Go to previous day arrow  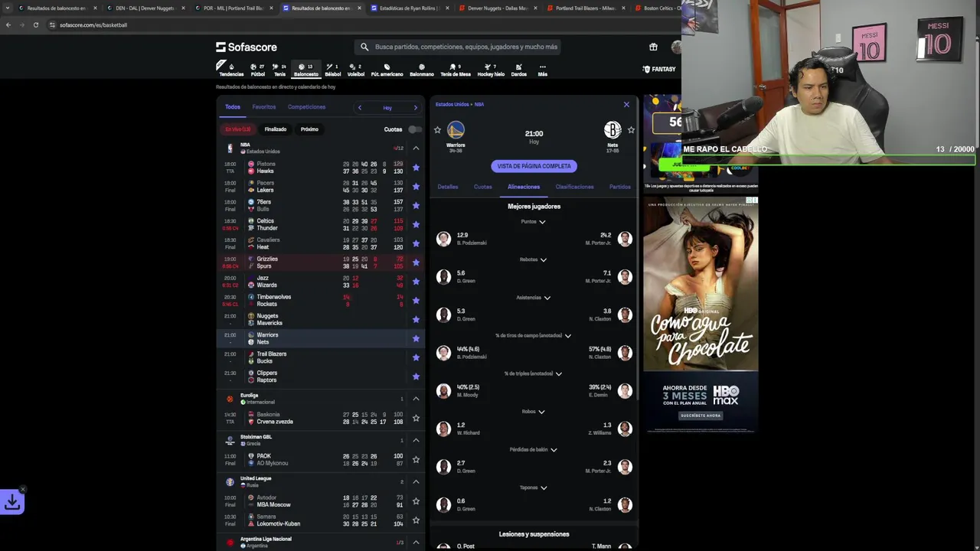(x=360, y=108)
